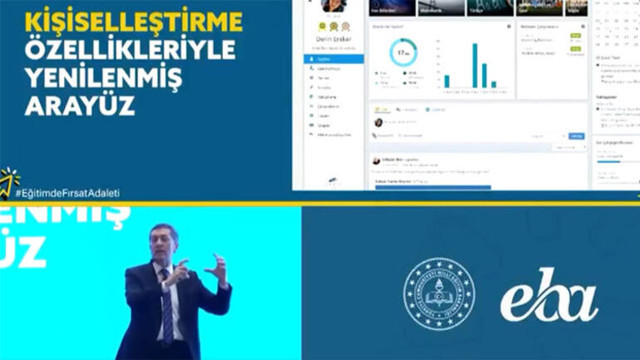Open the Matematik course thumbnail

click(x=441, y=8)
